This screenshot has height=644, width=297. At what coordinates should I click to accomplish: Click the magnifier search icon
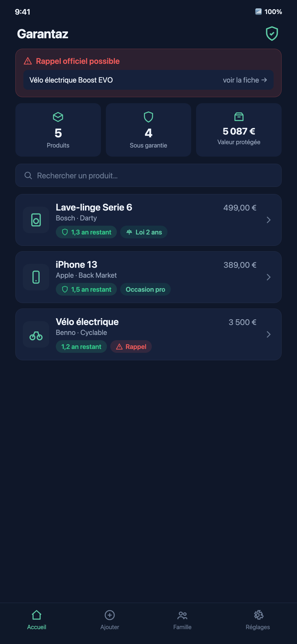(x=28, y=175)
